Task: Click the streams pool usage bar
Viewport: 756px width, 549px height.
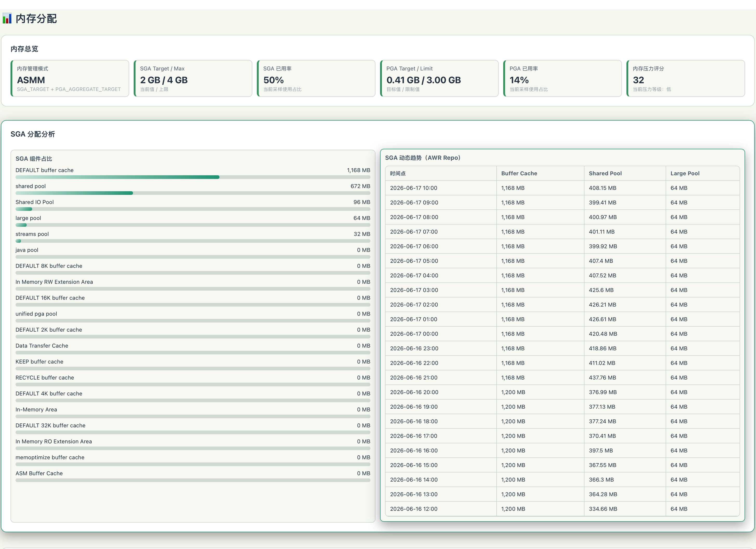Action: tap(193, 241)
